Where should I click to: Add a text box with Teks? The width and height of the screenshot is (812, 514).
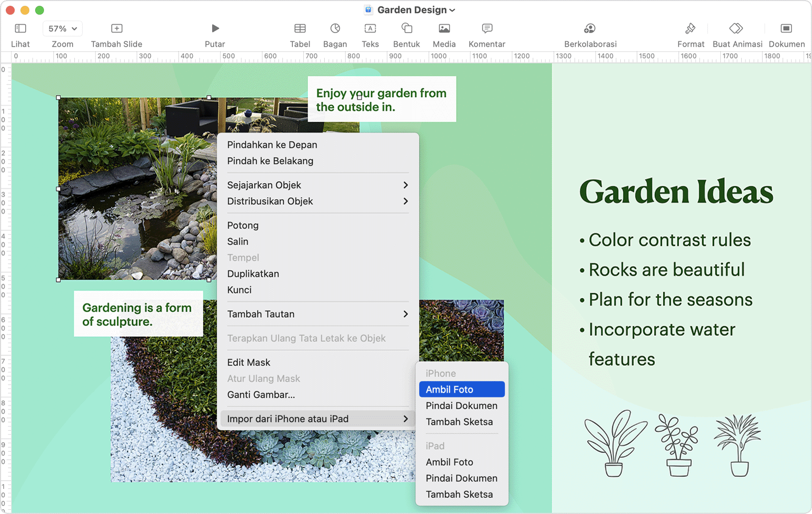pyautogui.click(x=370, y=29)
